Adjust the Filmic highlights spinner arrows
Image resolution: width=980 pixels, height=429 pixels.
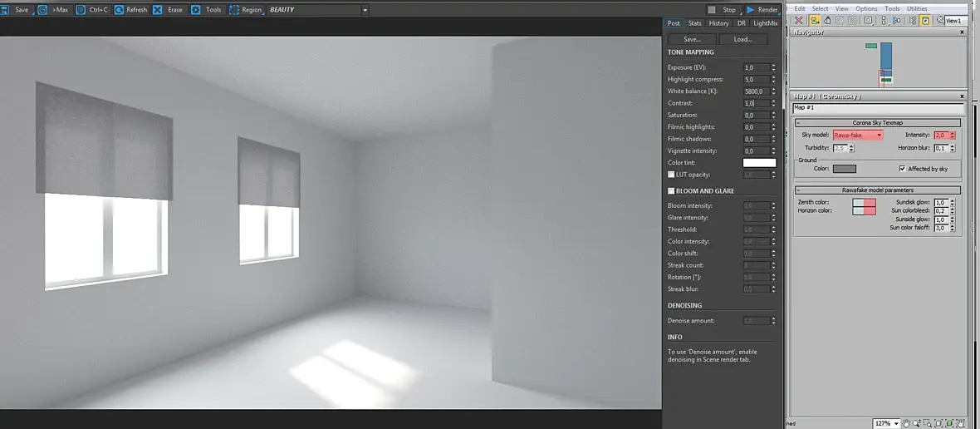pyautogui.click(x=774, y=127)
